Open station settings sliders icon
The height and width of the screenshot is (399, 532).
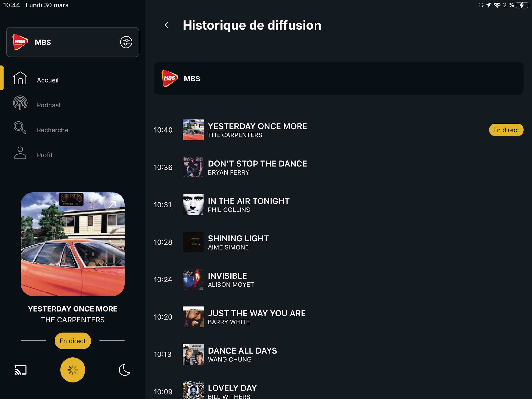[126, 42]
